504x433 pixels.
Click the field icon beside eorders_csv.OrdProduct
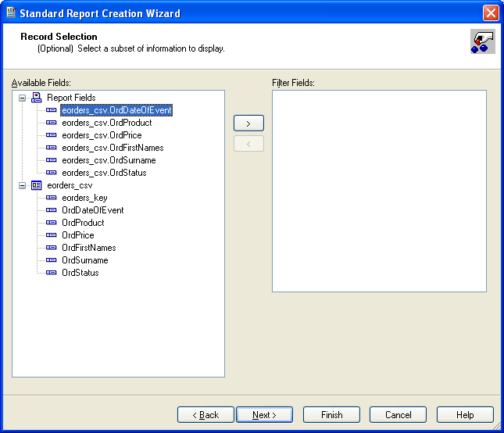(x=52, y=123)
